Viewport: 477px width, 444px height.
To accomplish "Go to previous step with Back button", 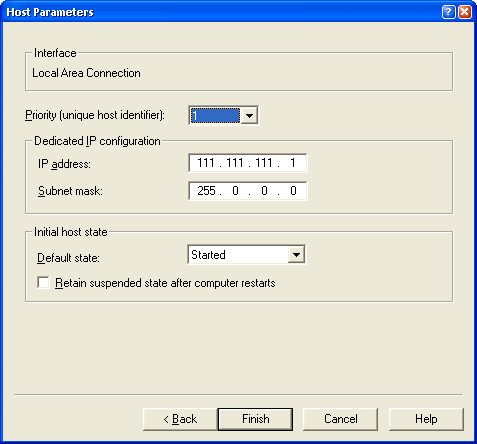I will 180,419.
